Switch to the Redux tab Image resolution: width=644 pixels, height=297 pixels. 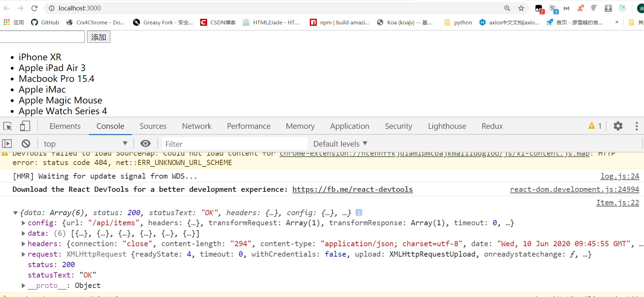point(492,126)
